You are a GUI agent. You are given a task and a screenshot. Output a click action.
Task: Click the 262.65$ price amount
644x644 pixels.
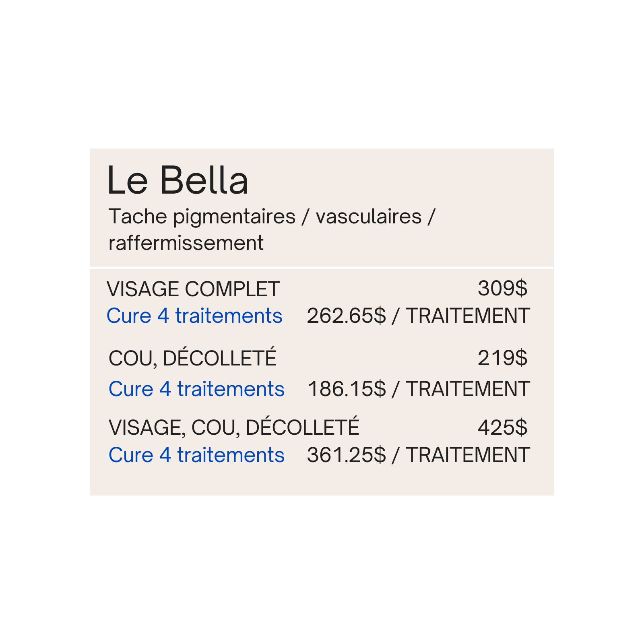[346, 316]
